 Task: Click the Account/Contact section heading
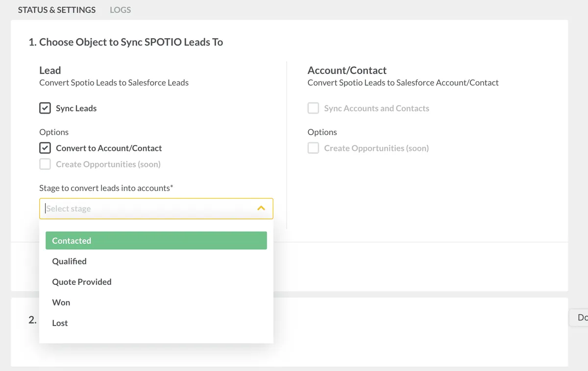[x=347, y=70]
